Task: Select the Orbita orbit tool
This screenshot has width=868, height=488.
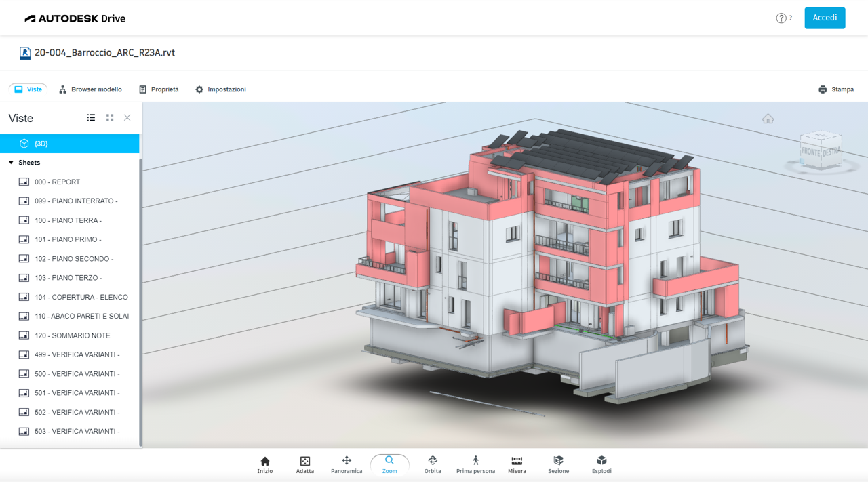Action: [x=432, y=464]
